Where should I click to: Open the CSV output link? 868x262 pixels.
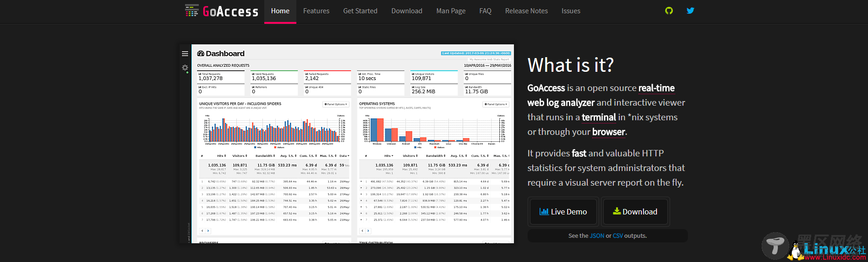(618, 236)
